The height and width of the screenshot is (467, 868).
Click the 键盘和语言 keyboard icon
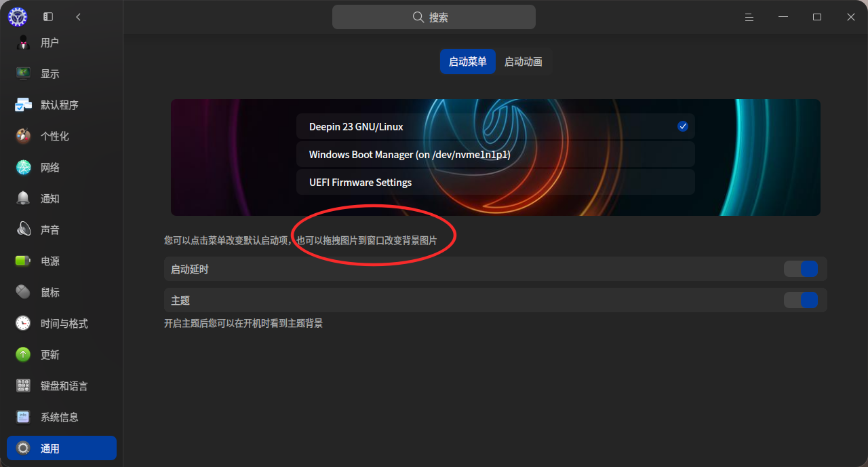tap(23, 386)
